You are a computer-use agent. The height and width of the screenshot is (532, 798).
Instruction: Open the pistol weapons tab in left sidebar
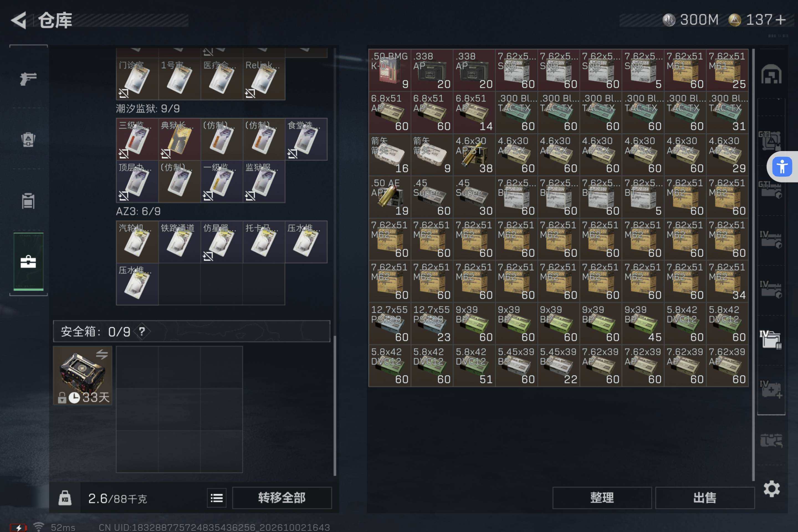(x=28, y=79)
